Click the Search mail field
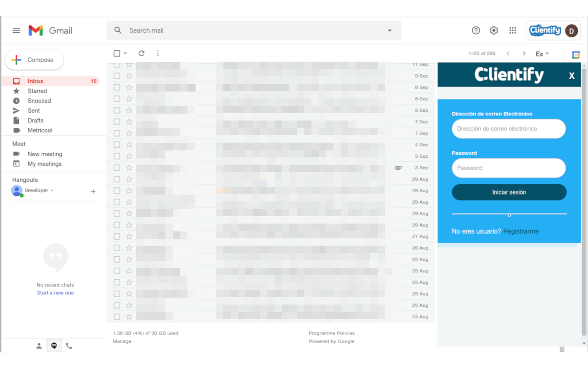Screen dimensions: 588x368 click(x=253, y=30)
